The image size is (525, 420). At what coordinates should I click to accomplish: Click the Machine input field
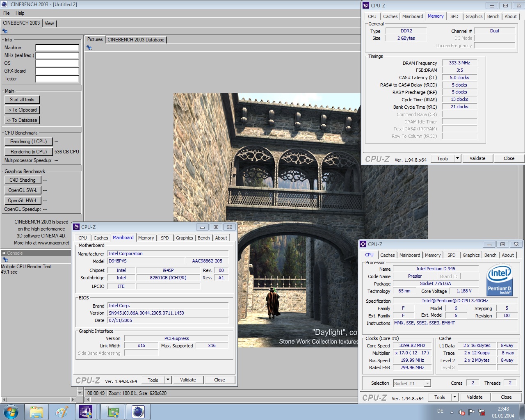pyautogui.click(x=57, y=48)
